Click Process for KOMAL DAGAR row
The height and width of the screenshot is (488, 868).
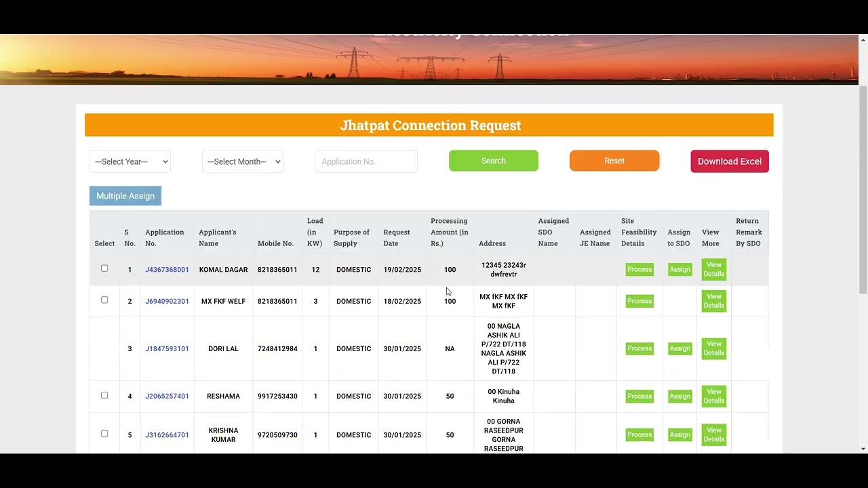tap(639, 269)
